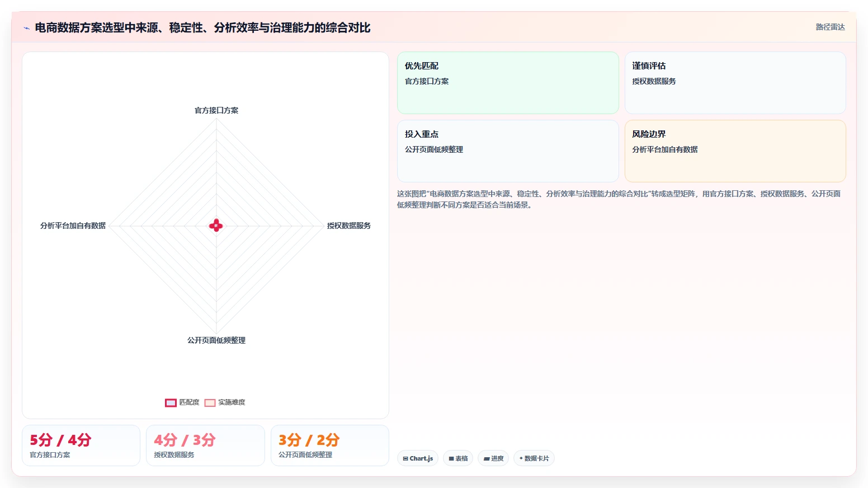Click the icon in 表格 tag
Image resolution: width=868 pixels, height=488 pixels.
(451, 458)
